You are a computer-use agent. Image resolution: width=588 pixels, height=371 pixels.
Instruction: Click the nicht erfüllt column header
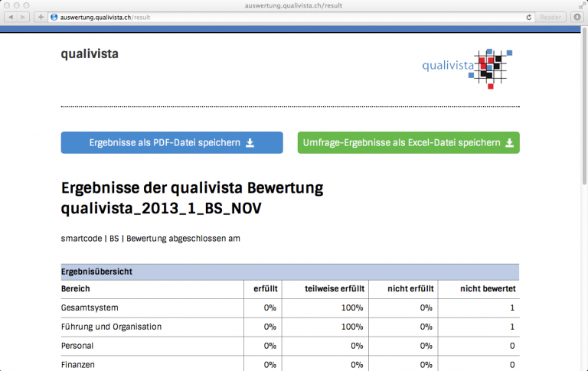click(410, 288)
